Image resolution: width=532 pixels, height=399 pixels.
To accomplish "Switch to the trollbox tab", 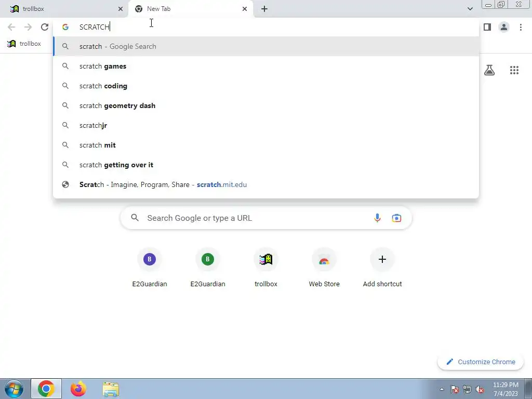I will tap(64, 9).
